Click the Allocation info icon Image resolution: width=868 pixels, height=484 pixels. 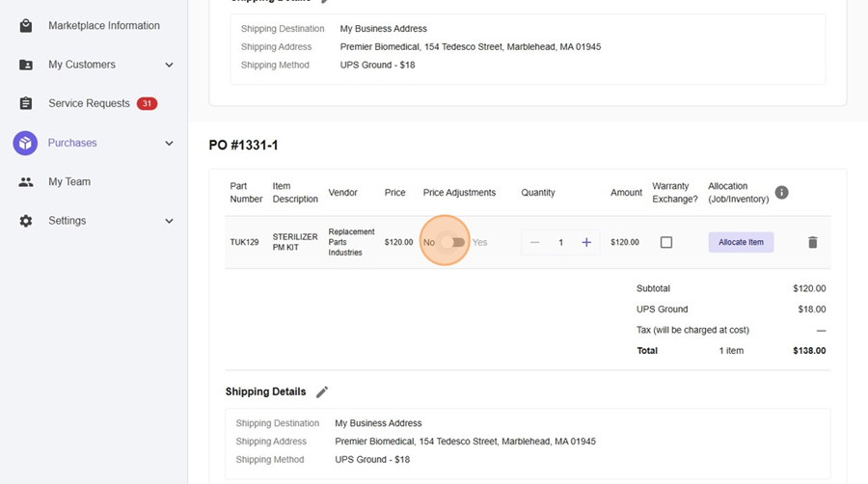tap(781, 193)
